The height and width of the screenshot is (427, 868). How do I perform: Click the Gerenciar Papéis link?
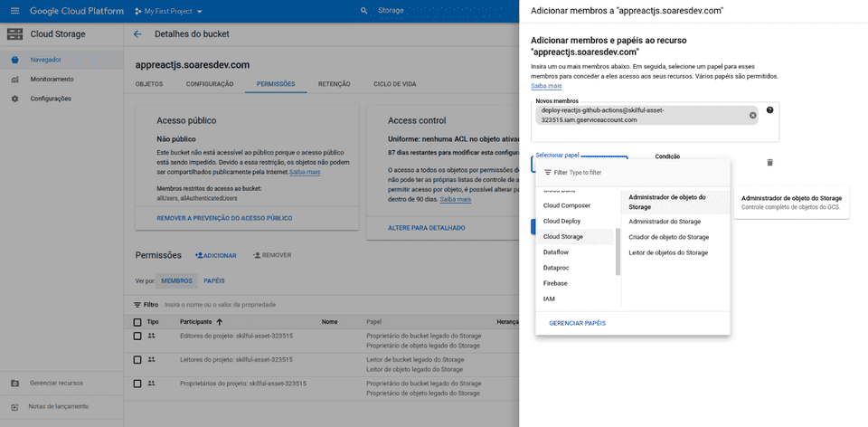[577, 323]
